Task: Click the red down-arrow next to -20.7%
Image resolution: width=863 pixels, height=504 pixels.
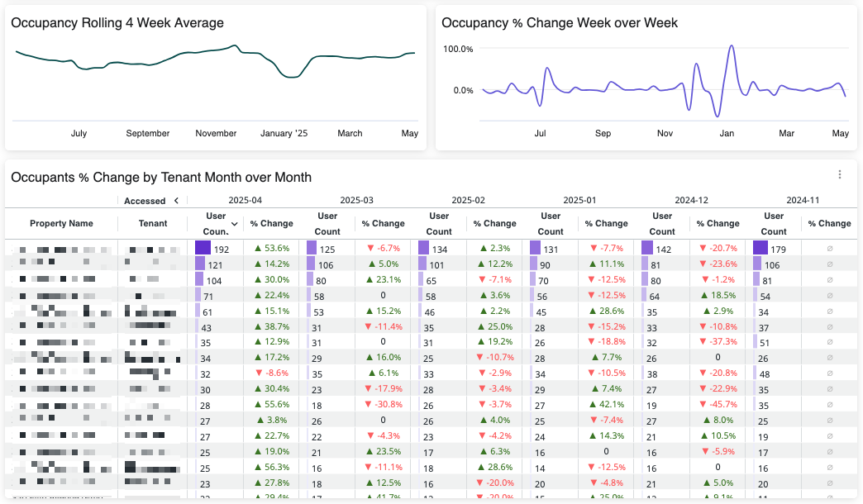Action: click(703, 248)
